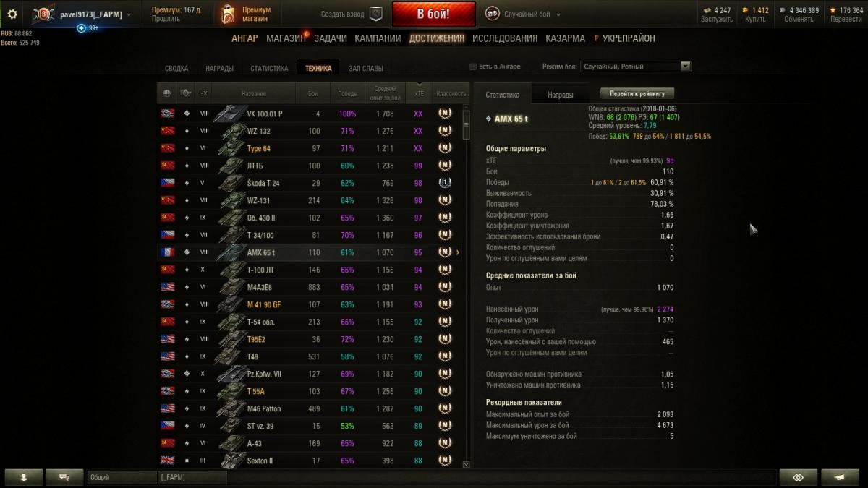
Task: Toggle the Есть в Ангаре checkbox
Action: click(473, 67)
